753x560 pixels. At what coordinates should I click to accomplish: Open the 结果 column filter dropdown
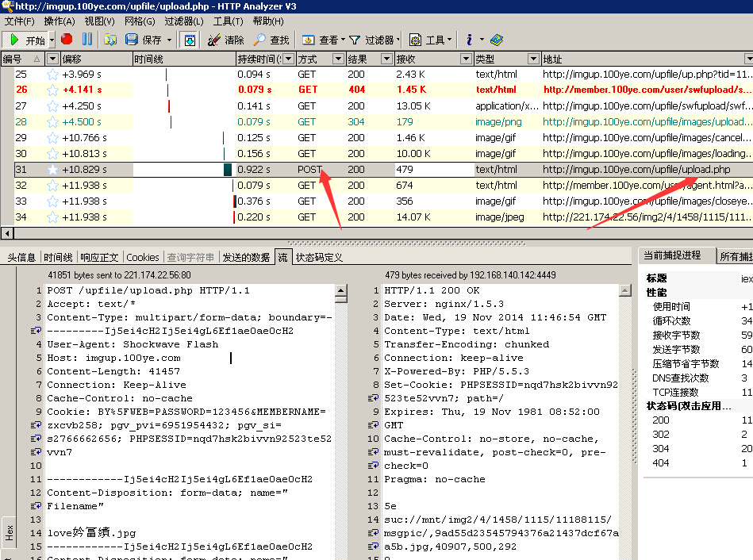pyautogui.click(x=386, y=59)
